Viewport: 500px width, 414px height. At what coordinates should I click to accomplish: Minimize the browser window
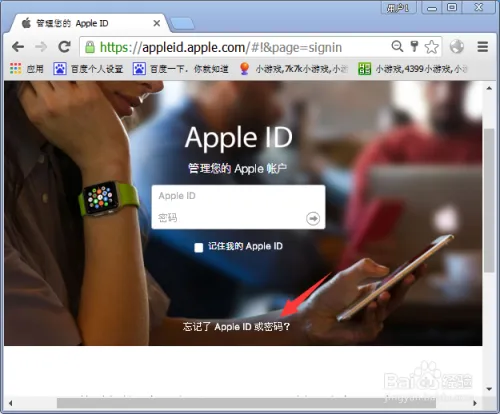tap(432, 8)
